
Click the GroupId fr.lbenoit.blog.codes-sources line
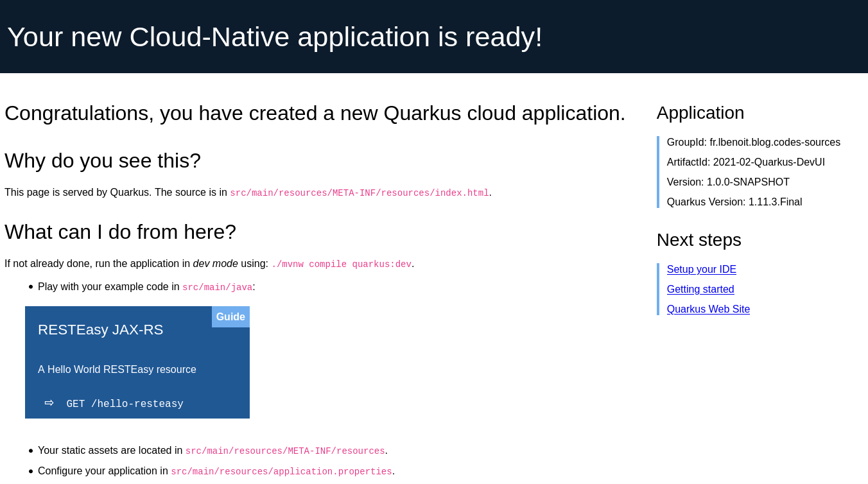pyautogui.click(x=754, y=143)
